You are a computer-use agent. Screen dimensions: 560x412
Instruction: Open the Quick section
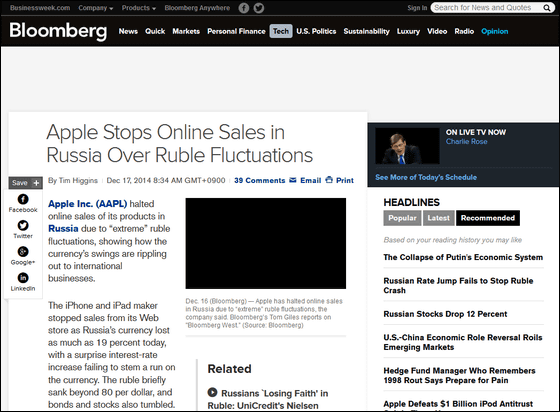[155, 31]
